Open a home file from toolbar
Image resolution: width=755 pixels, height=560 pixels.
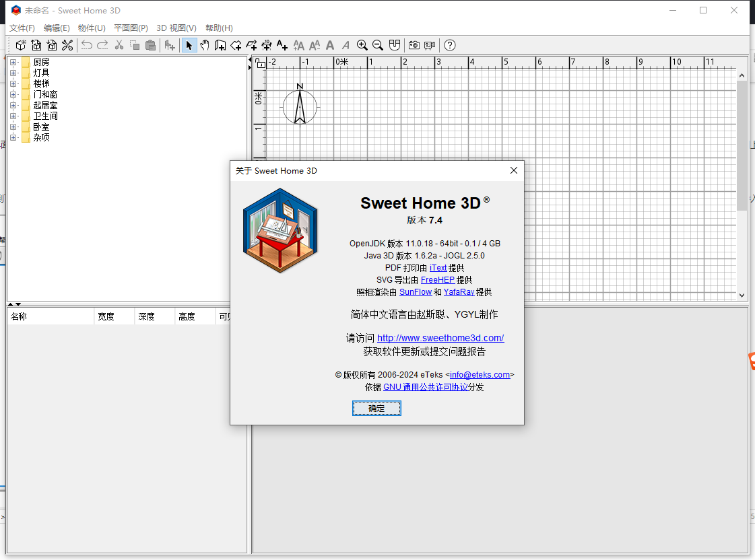(x=36, y=45)
